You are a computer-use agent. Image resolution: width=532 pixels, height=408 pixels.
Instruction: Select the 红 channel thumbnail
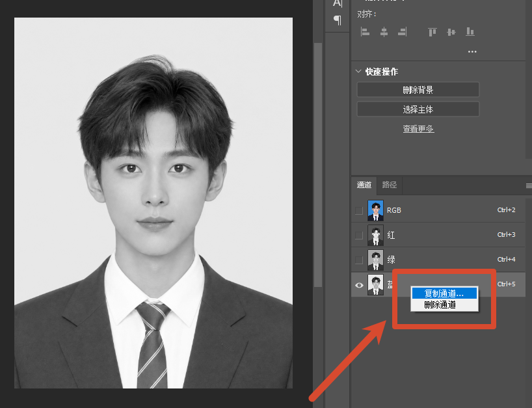[376, 235]
